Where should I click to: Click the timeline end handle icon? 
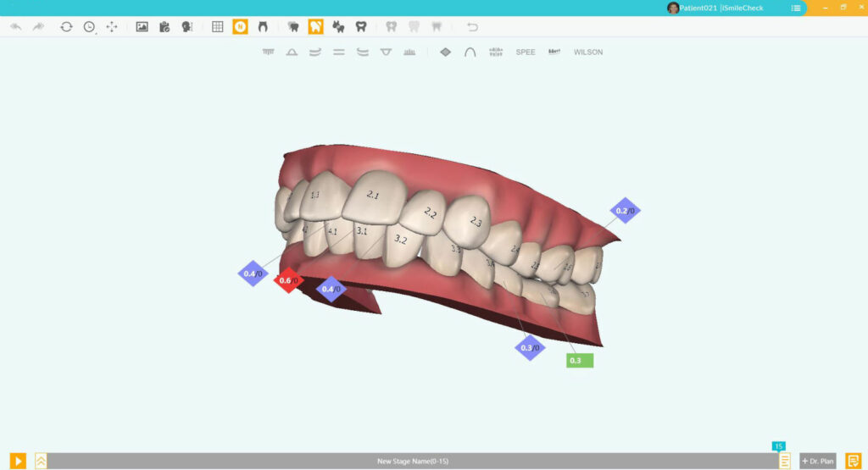pyautogui.click(x=784, y=461)
